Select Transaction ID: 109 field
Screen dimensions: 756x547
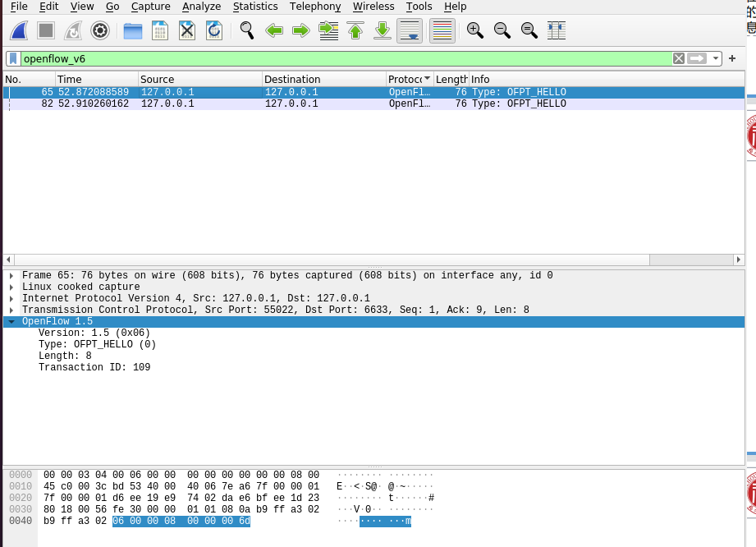tap(94, 368)
